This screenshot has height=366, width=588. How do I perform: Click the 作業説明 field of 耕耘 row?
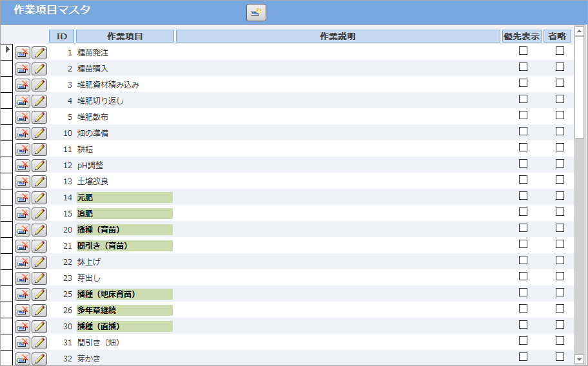(338, 149)
